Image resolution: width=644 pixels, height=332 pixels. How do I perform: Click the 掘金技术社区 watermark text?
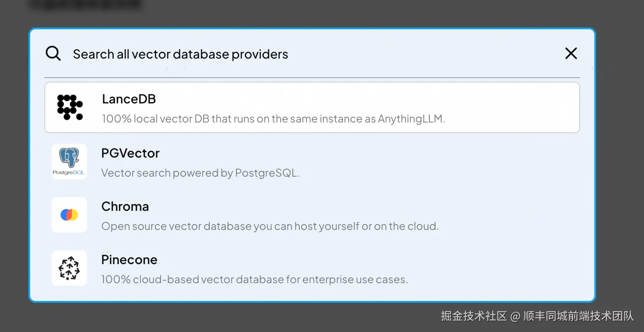tap(473, 316)
